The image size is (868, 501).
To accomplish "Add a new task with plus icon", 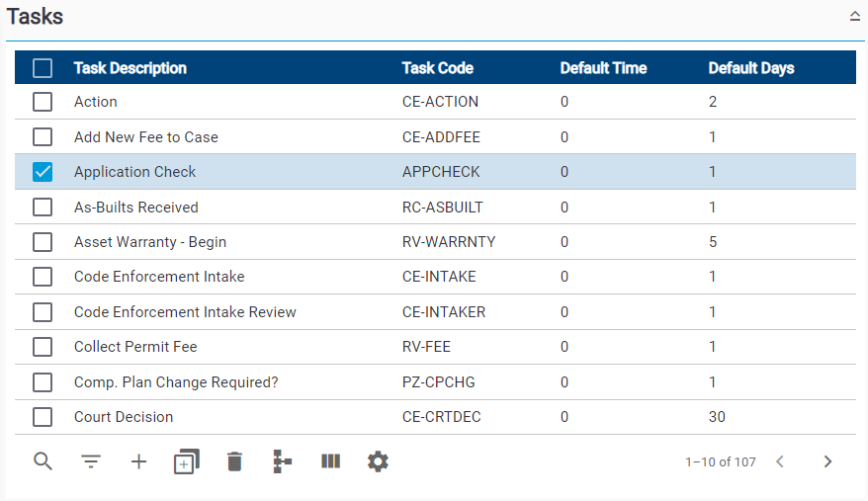I will (139, 461).
